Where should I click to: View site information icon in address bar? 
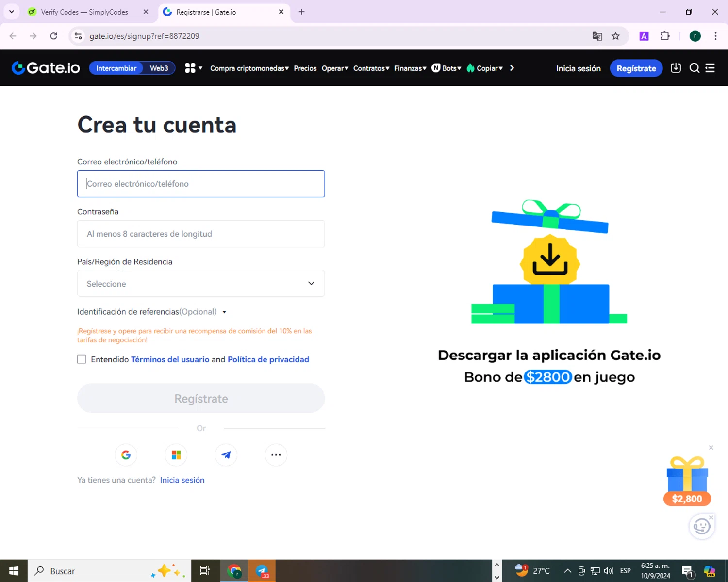coord(78,36)
